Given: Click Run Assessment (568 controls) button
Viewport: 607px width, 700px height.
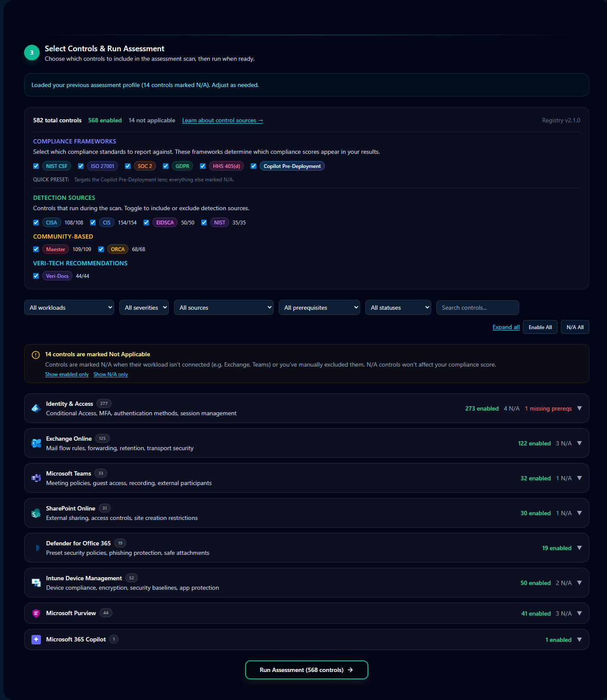Looking at the screenshot, I should click(x=307, y=670).
